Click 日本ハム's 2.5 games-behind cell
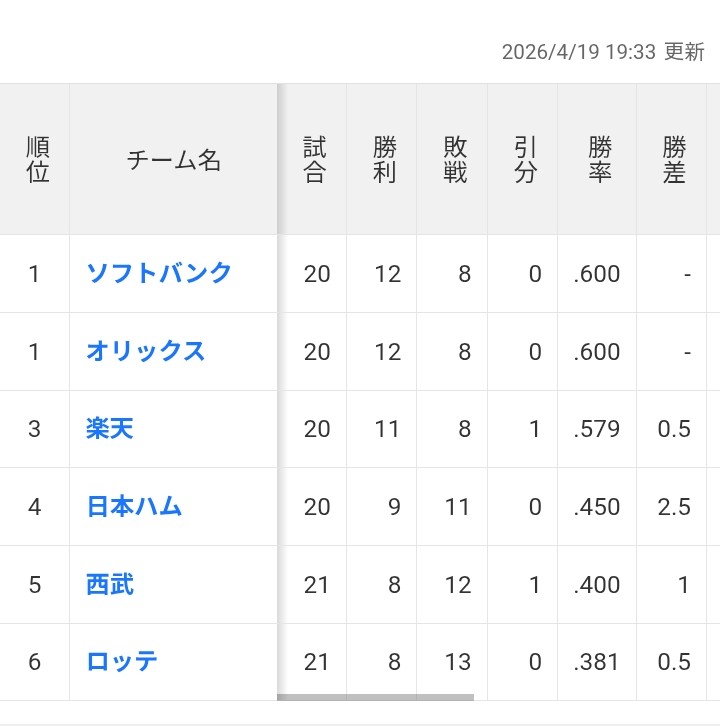Screen dimensions: 720x726 coord(674,507)
